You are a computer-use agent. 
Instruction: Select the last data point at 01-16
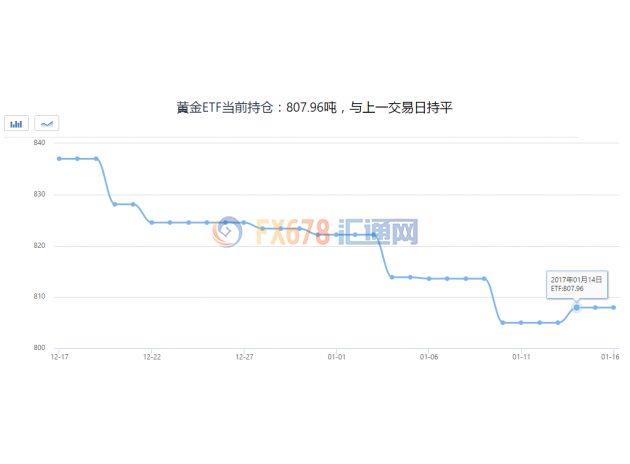click(613, 307)
